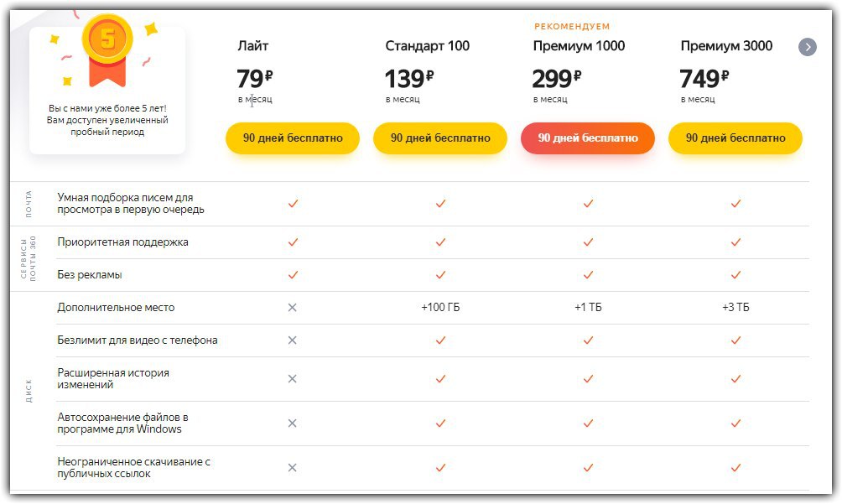The image size is (842, 504).
Task: Choose the recommended Премиум 1000 free trial
Action: (588, 138)
